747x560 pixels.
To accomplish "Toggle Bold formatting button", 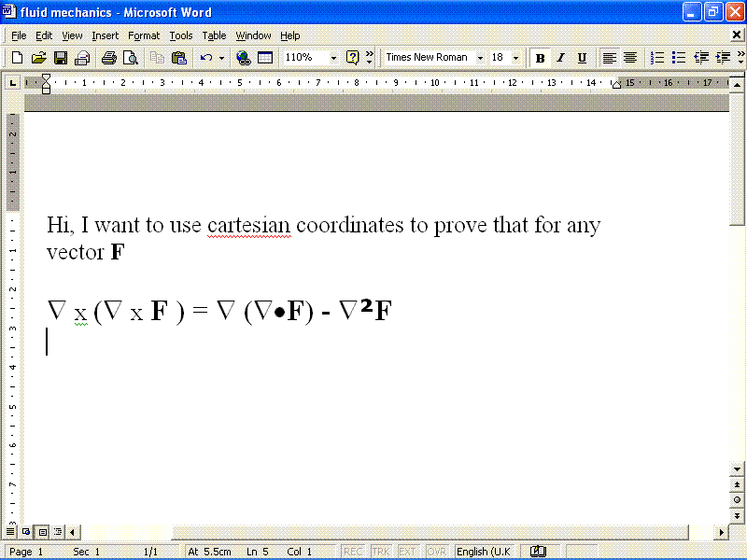I will point(540,58).
